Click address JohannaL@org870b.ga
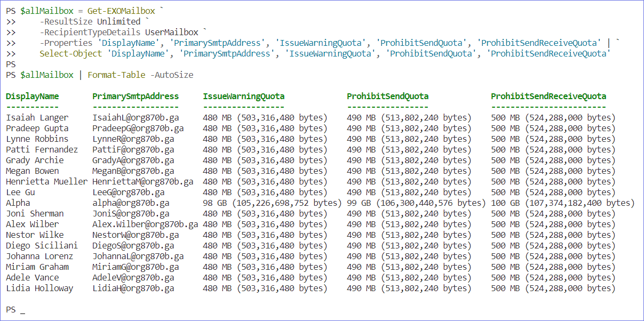The height and width of the screenshot is (321, 644). (x=138, y=256)
